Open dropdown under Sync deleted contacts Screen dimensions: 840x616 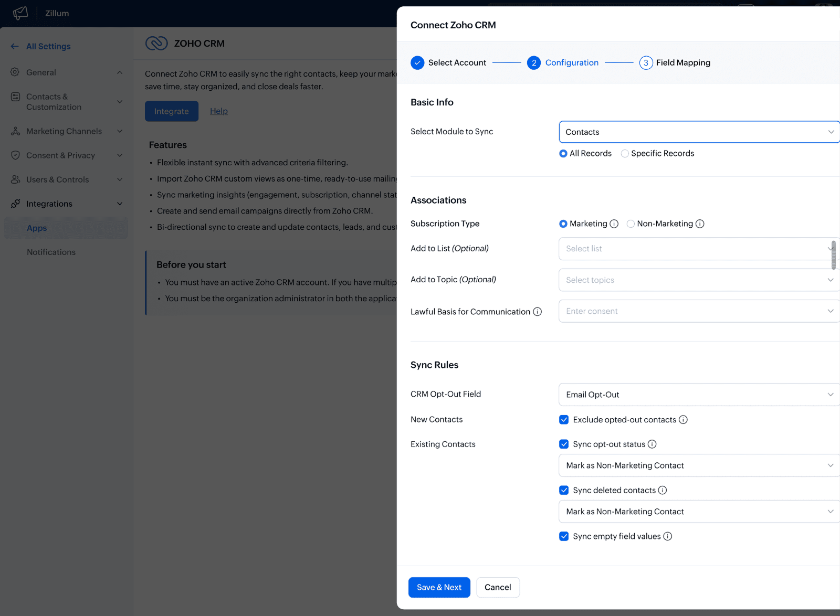pyautogui.click(x=699, y=512)
